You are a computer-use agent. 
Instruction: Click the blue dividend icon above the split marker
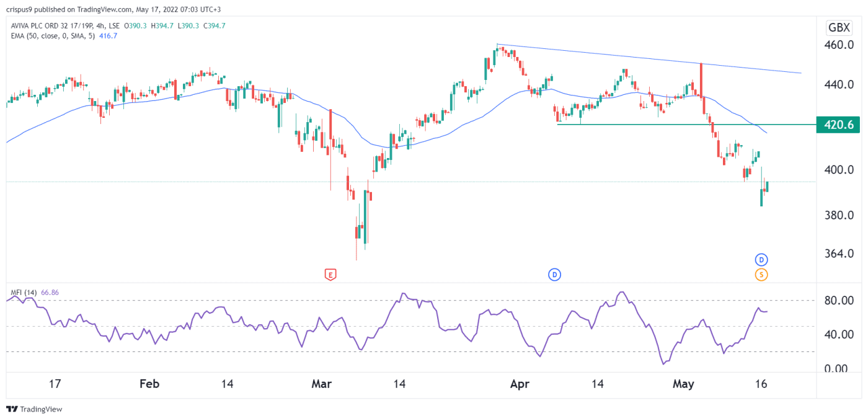coord(761,258)
